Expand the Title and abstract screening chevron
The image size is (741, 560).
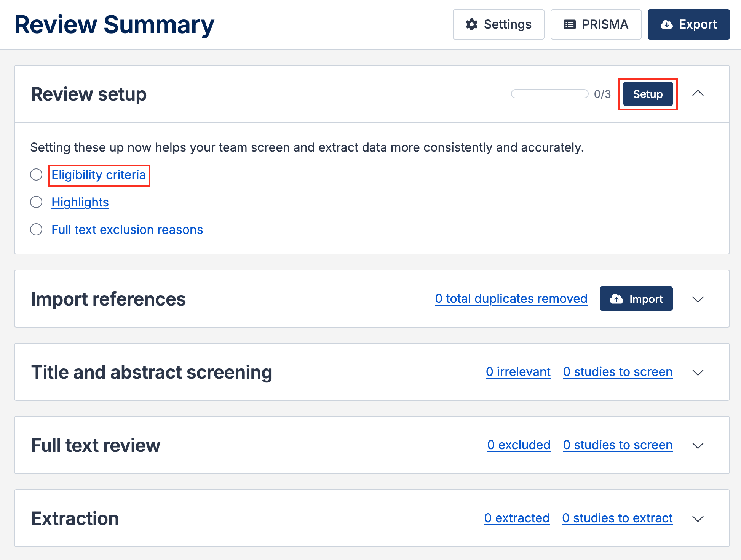(698, 373)
